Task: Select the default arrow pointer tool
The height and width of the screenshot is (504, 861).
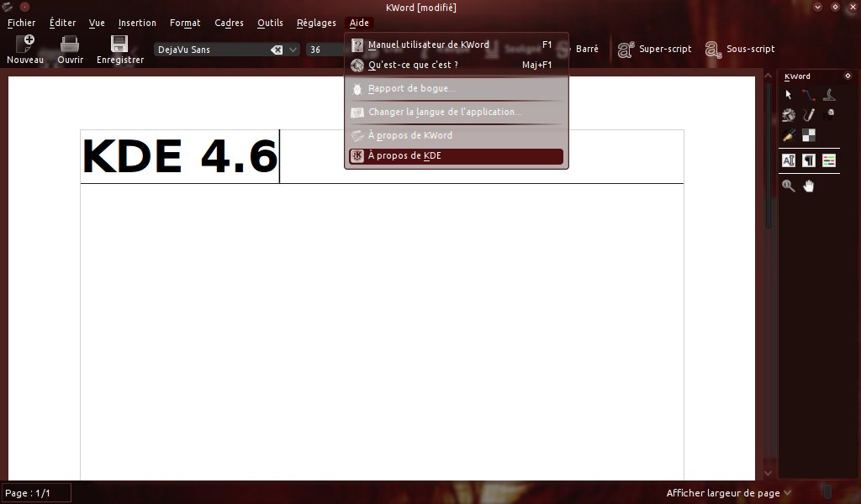Action: [789, 95]
